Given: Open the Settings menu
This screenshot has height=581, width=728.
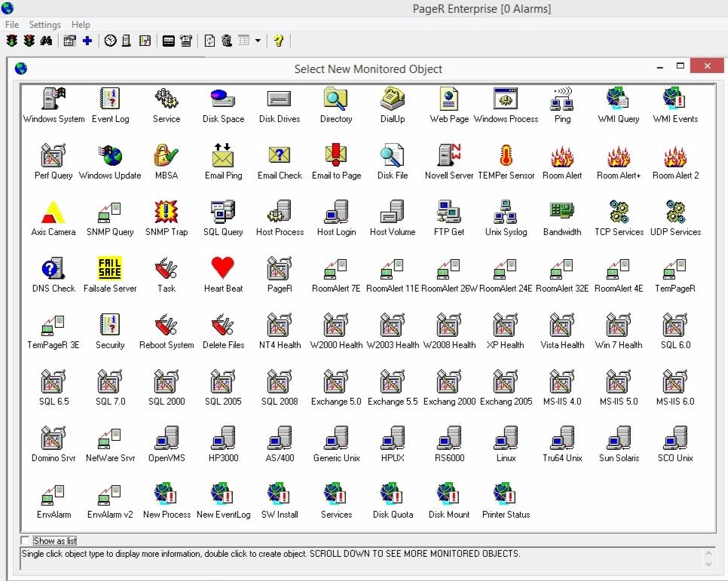Looking at the screenshot, I should (45, 25).
